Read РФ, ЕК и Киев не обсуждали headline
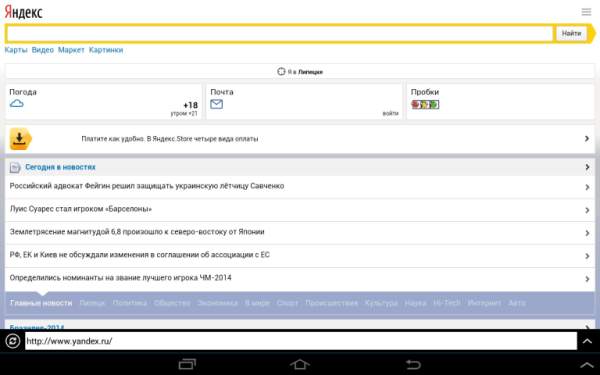 click(140, 255)
